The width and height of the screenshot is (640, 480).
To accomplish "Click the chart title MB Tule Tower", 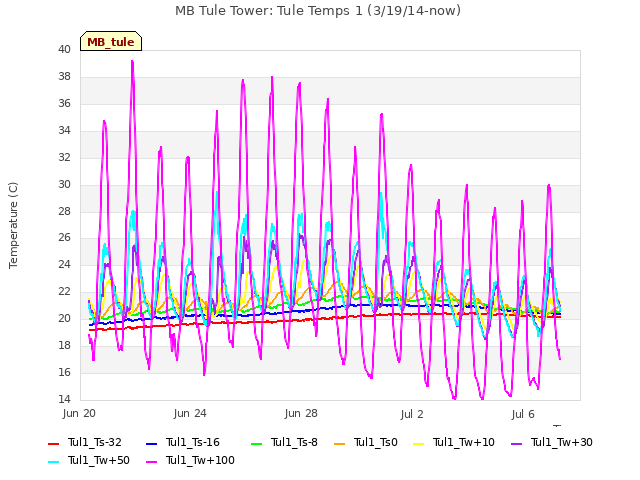I will [318, 11].
